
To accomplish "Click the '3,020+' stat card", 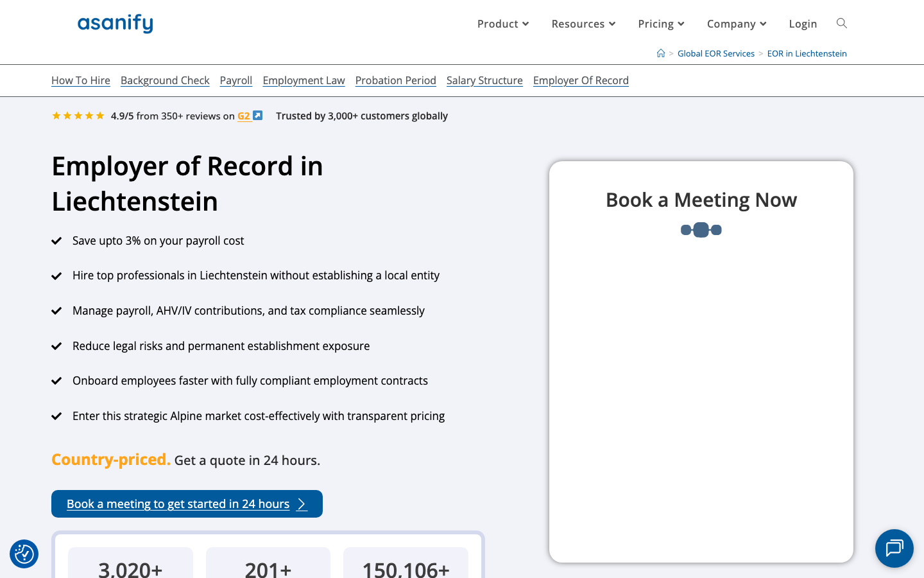I will click(130, 563).
